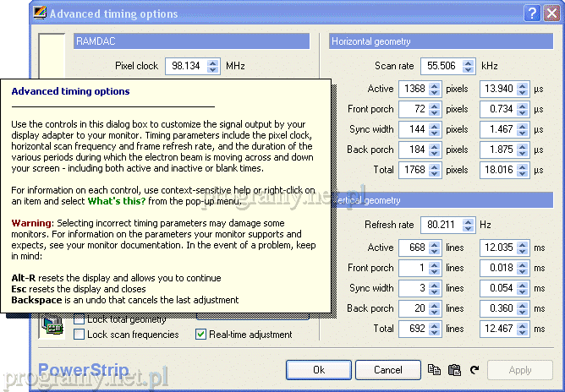Enable the Lock scan frequencies checkbox

pos(80,335)
